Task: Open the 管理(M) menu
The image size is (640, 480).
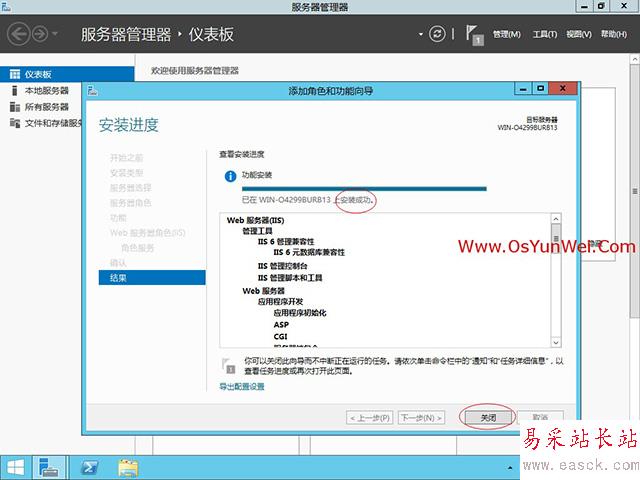Action: pos(507,34)
